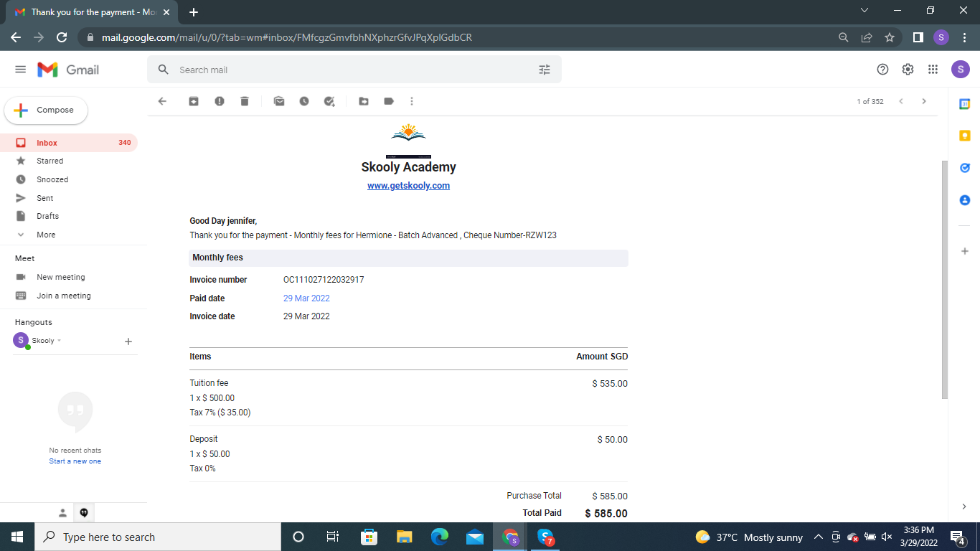Screen dimensions: 980x551
Task: Open Google Calendar side panel
Action: click(965, 104)
